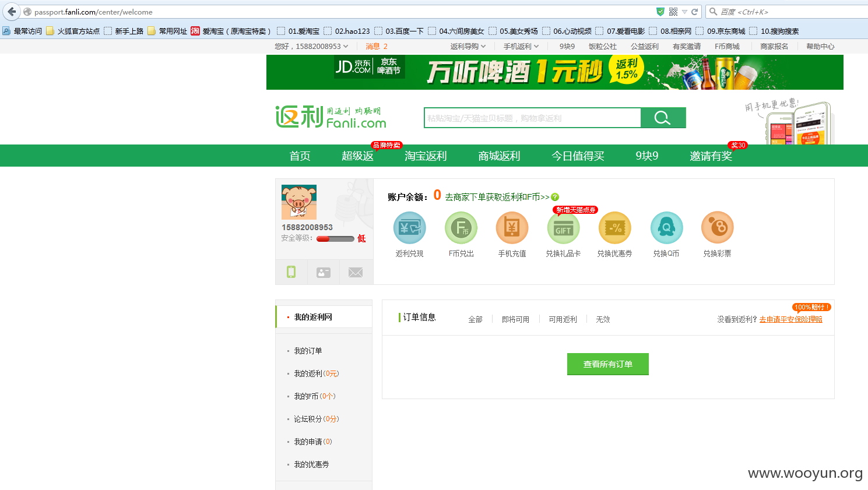Go to the 今日值得买 navigation tab
Screen dimensions: 868x490
pos(578,156)
